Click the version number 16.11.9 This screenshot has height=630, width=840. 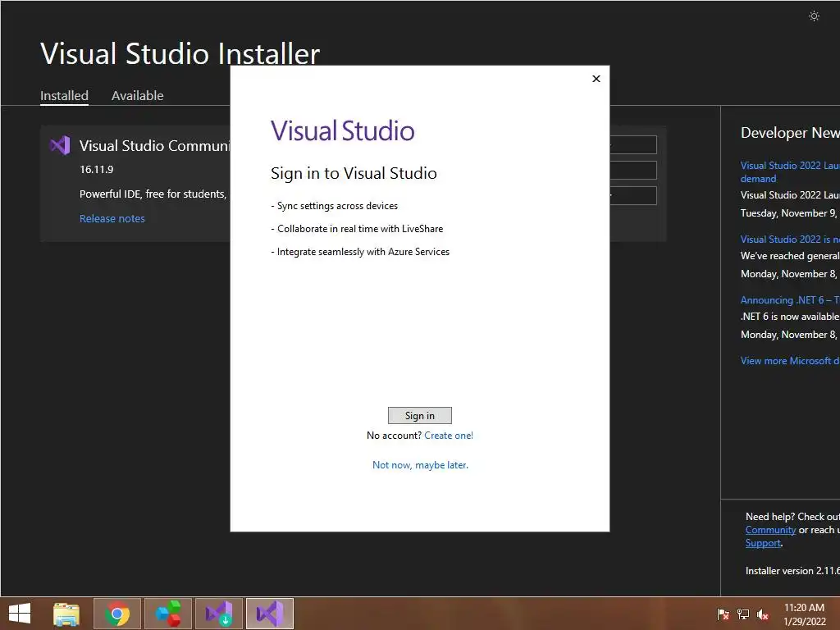pos(97,169)
